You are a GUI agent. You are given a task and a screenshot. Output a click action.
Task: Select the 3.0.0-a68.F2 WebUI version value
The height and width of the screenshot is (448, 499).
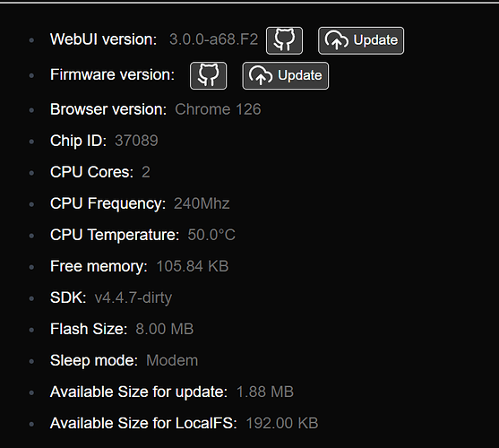click(213, 39)
